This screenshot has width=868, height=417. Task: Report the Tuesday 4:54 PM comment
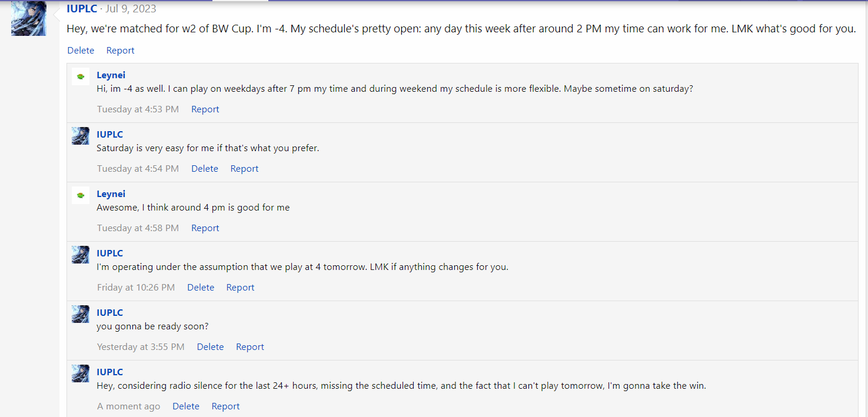pos(244,169)
